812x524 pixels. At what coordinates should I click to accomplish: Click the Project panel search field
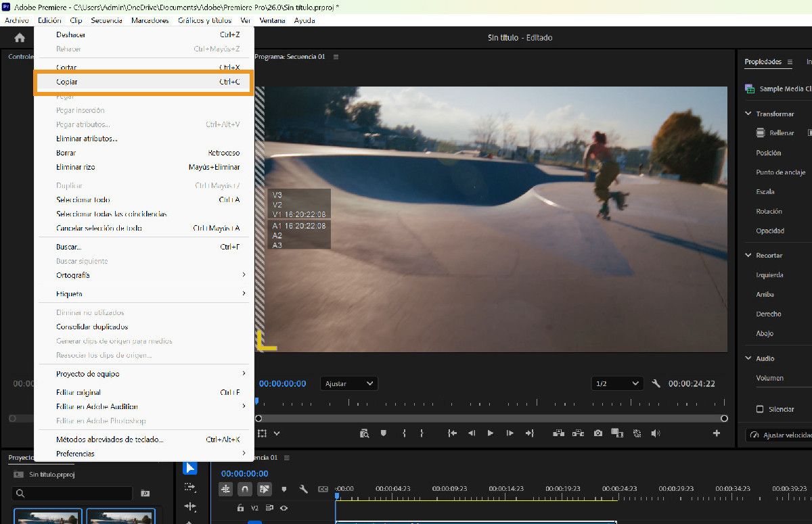73,494
